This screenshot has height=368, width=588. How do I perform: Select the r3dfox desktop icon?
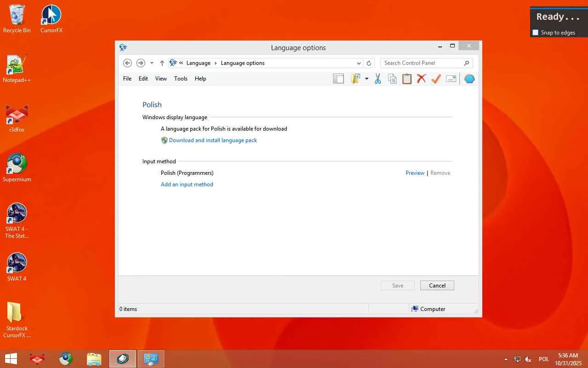point(17,118)
